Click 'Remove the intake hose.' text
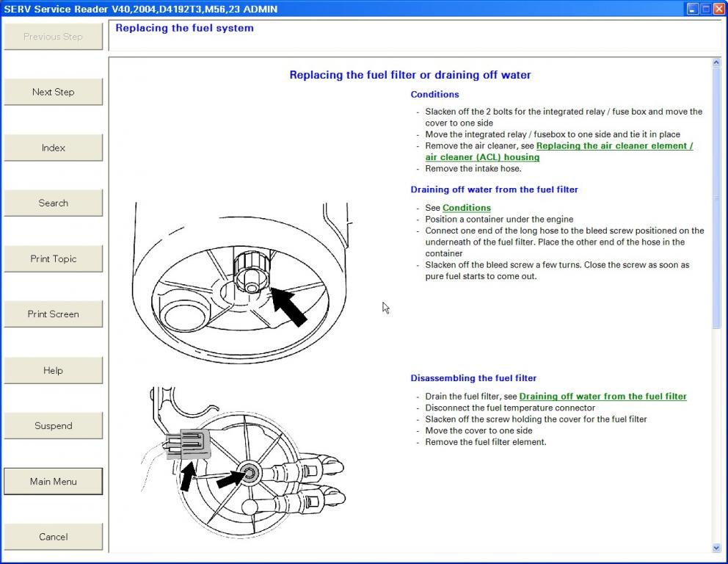The image size is (728, 564). (x=473, y=169)
